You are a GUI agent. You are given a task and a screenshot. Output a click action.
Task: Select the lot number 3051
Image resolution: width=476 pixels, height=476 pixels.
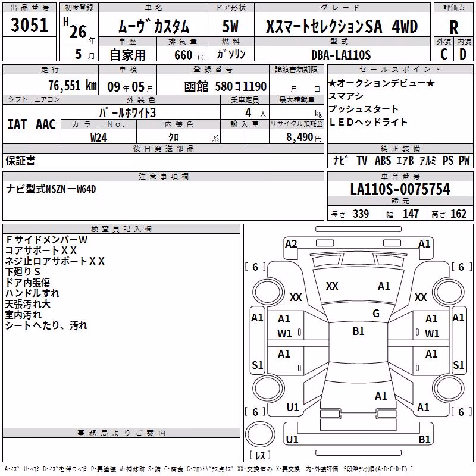(x=29, y=25)
